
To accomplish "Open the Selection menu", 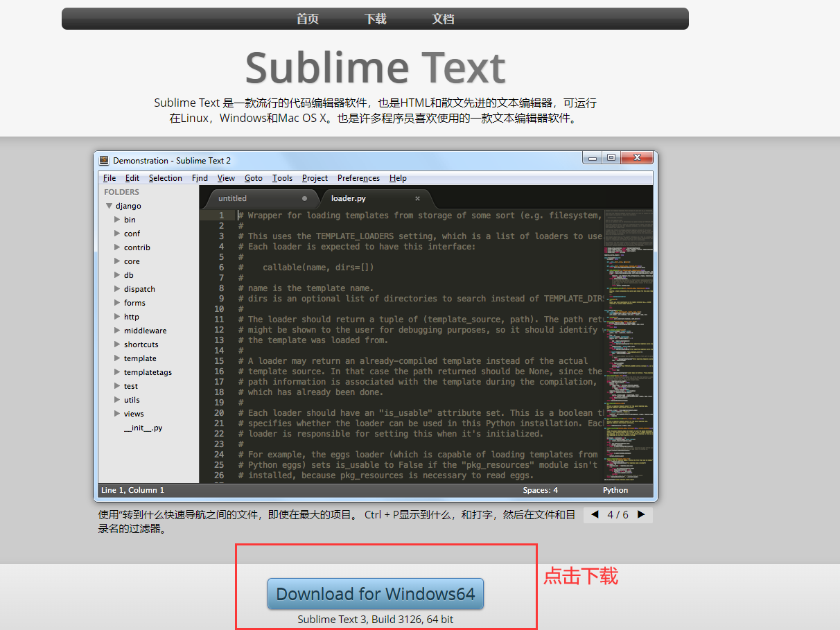I will pyautogui.click(x=166, y=178).
